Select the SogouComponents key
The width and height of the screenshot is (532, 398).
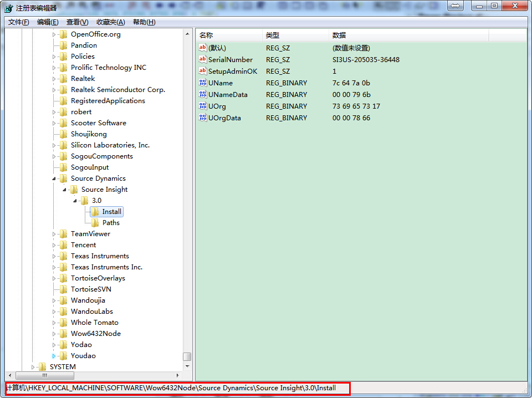(102, 156)
